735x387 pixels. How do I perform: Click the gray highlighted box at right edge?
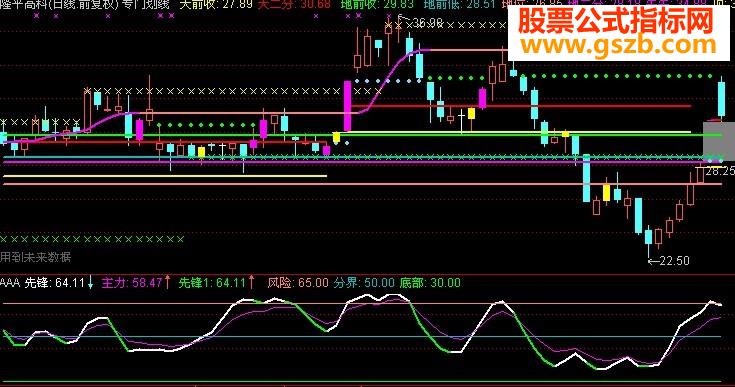[x=719, y=141]
